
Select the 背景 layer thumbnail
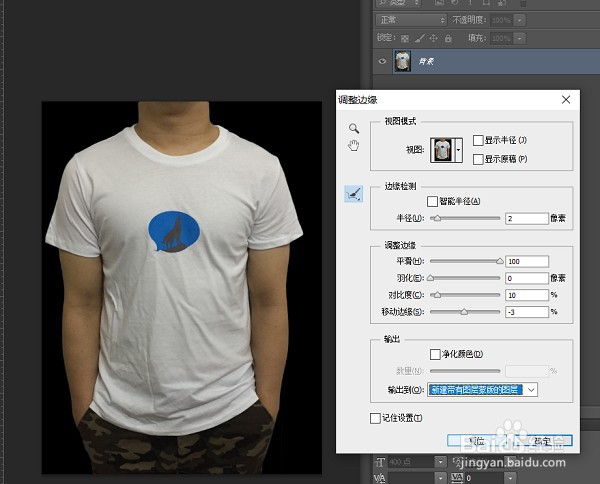pyautogui.click(x=403, y=61)
